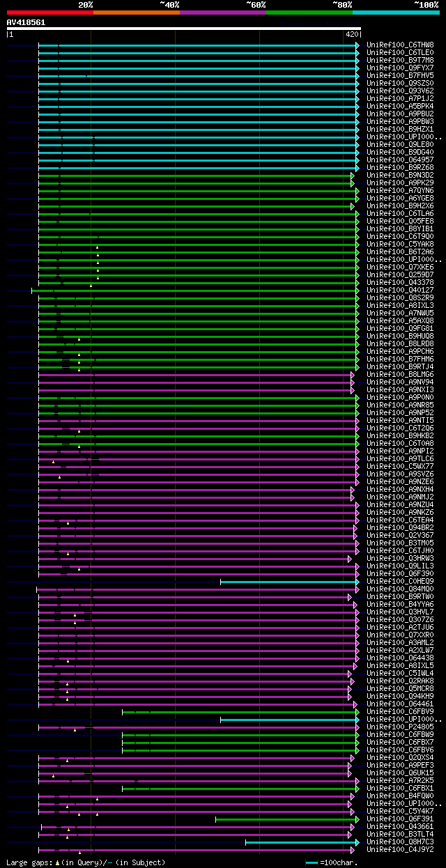Go to the UniRef100_A9NXI3 row label
This screenshot has height=868, width=446.
click(x=400, y=390)
